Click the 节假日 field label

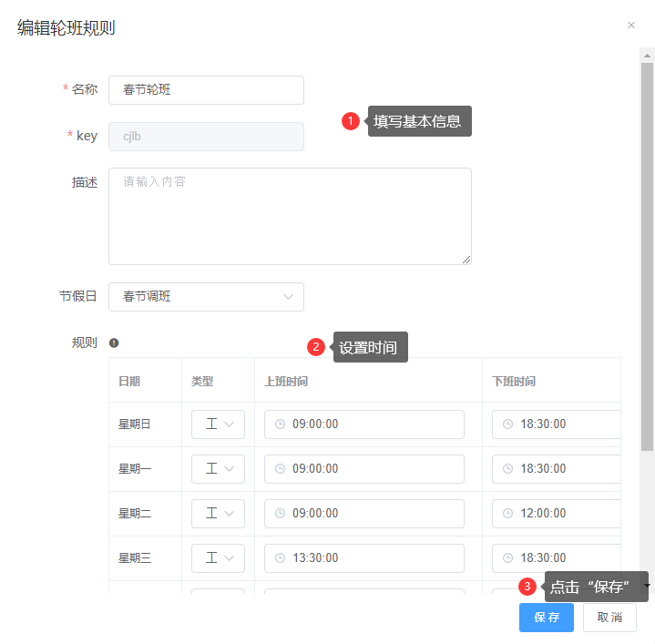pyautogui.click(x=78, y=297)
